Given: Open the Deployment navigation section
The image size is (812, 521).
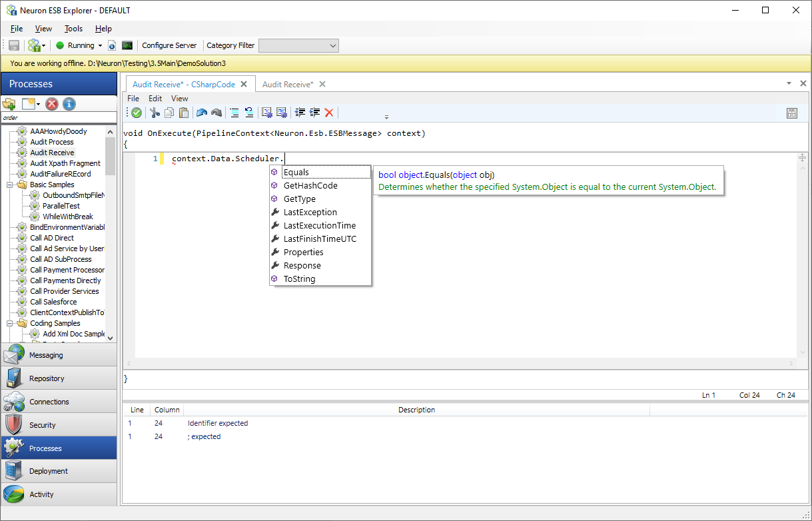Looking at the screenshot, I should click(x=59, y=471).
